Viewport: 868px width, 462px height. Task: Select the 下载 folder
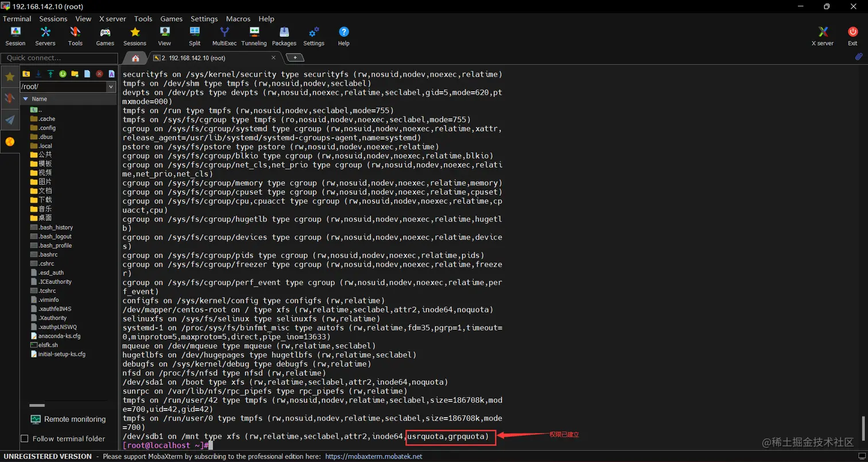pyautogui.click(x=41, y=200)
